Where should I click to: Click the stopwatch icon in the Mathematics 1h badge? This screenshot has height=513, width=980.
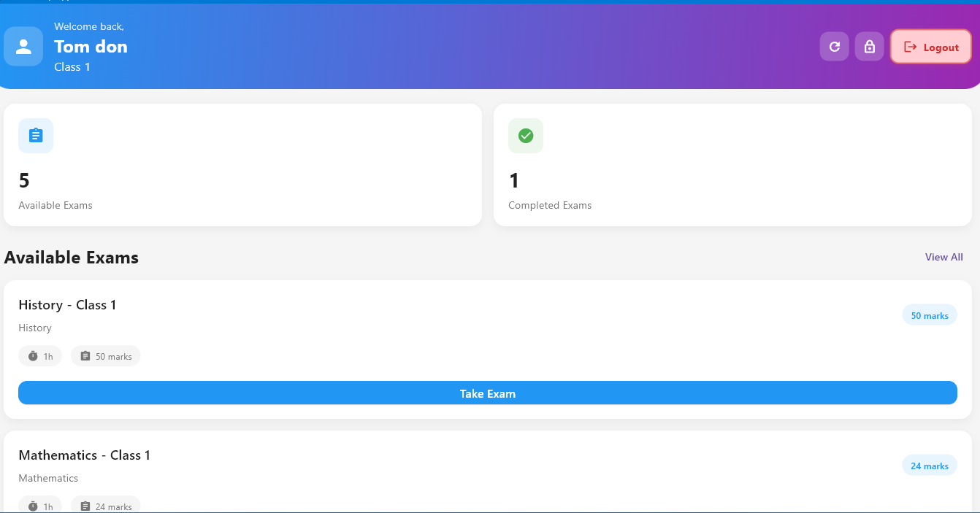pos(32,505)
